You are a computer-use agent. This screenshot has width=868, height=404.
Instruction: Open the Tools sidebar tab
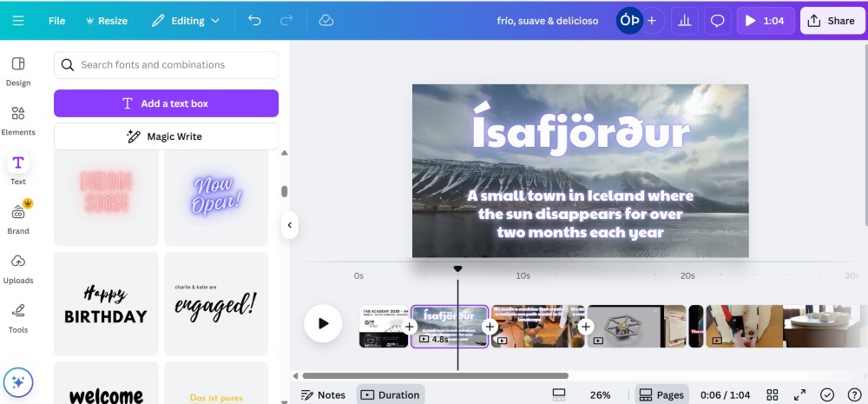pyautogui.click(x=18, y=317)
